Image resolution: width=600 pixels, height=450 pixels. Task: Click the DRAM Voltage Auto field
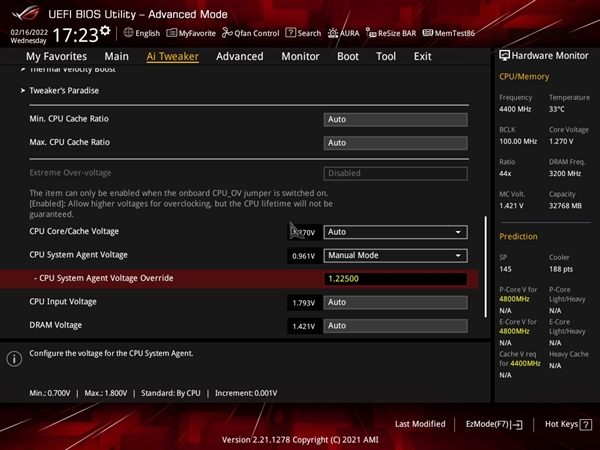395,326
